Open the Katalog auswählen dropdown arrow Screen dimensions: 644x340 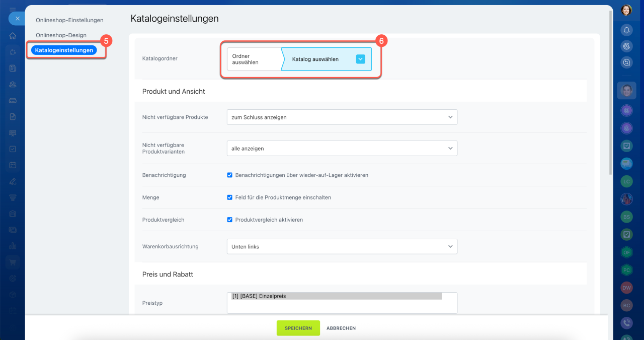pos(361,59)
